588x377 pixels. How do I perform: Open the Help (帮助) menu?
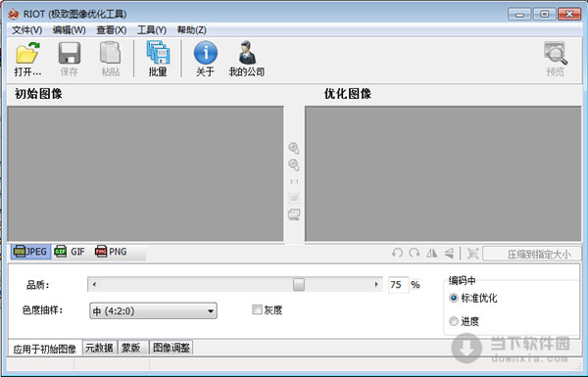pos(192,30)
